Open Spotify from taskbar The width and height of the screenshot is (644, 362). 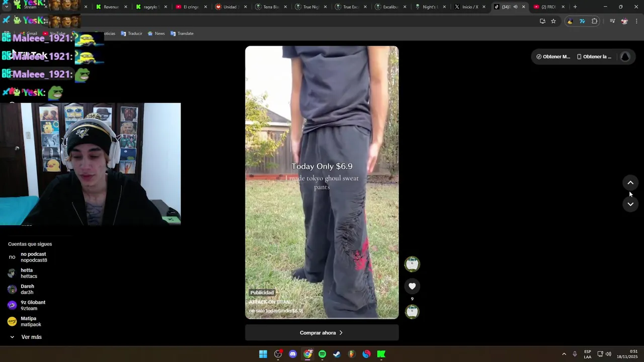322,354
